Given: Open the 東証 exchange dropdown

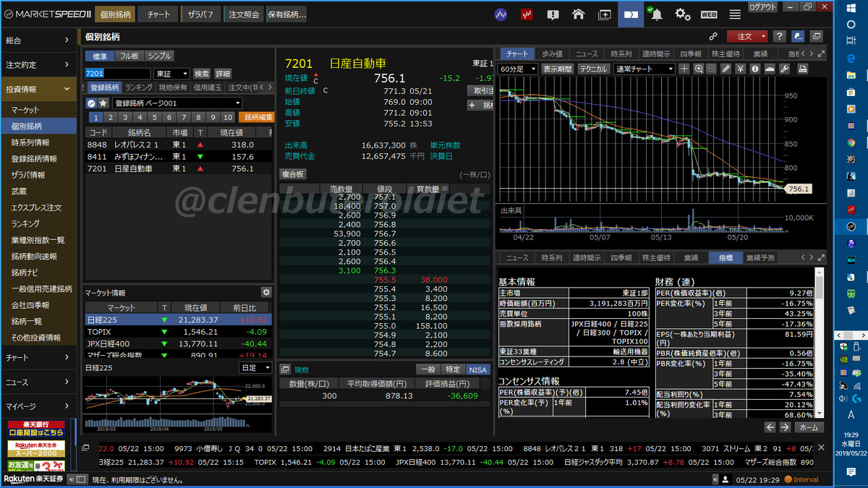Looking at the screenshot, I should [x=171, y=74].
